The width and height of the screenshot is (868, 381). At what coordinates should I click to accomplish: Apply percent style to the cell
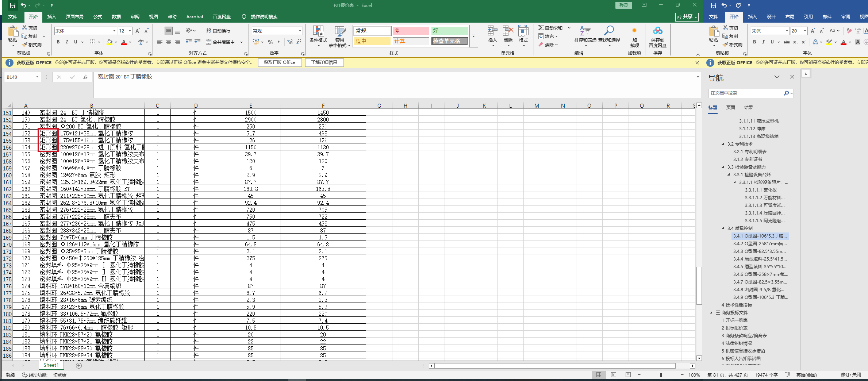(270, 42)
